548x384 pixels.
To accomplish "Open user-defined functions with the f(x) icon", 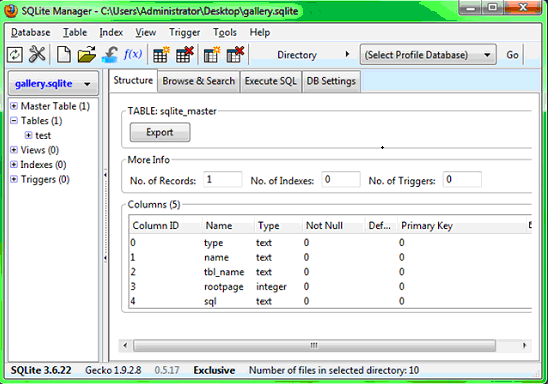I will [x=133, y=54].
